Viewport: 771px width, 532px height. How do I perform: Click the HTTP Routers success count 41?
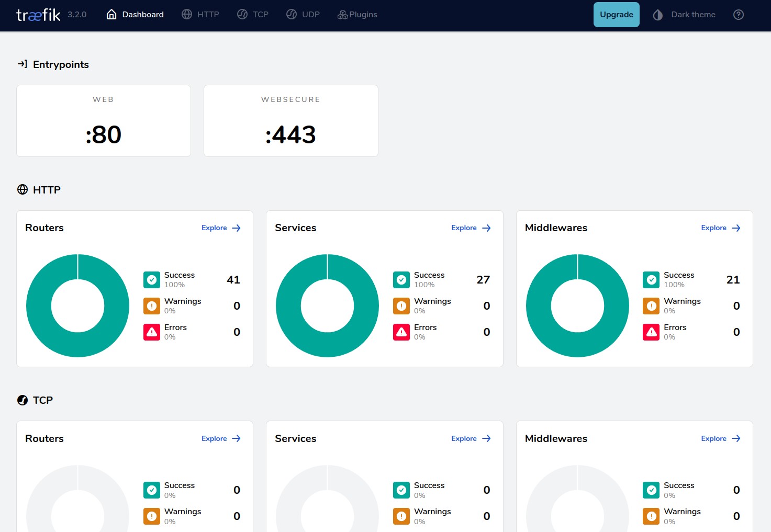tap(233, 280)
